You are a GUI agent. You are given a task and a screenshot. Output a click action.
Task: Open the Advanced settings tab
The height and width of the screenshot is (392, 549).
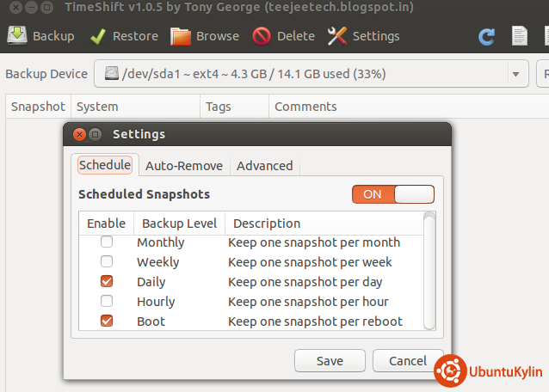264,166
